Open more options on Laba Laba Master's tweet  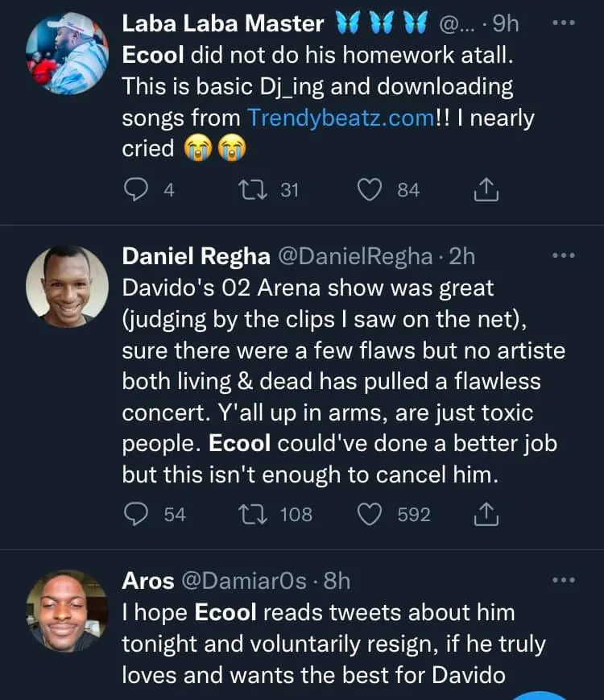(563, 23)
